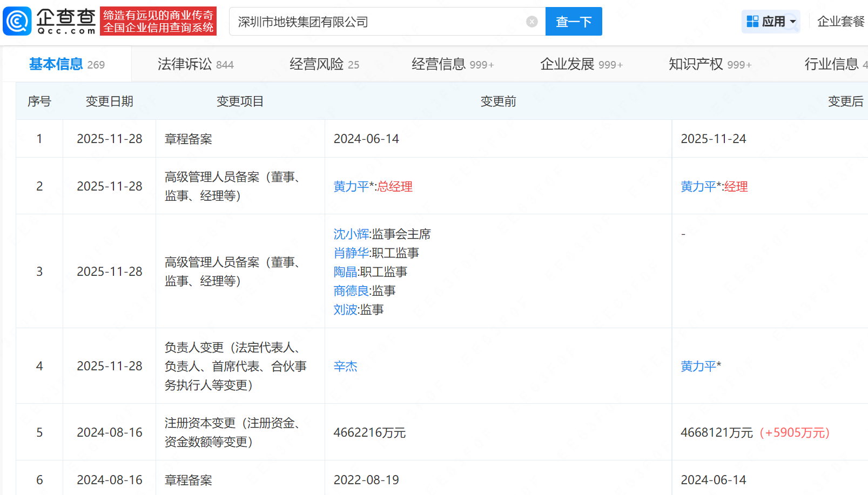This screenshot has height=495, width=868.
Task: Clear the search box with the X icon
Action: (x=532, y=21)
